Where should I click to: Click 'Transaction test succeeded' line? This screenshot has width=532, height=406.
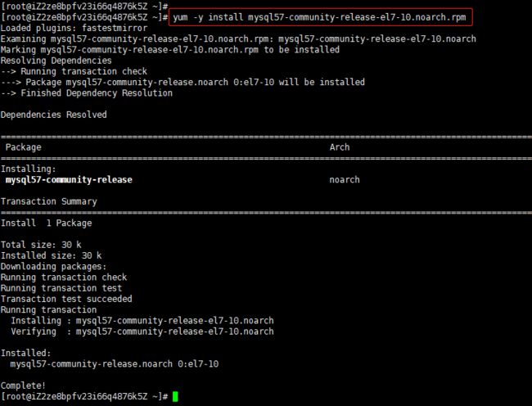[66, 299]
